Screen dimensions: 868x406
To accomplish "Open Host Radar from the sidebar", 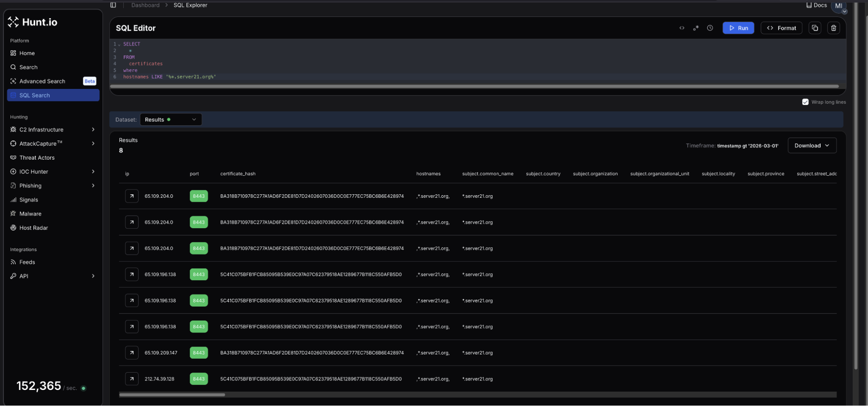I will [33, 228].
